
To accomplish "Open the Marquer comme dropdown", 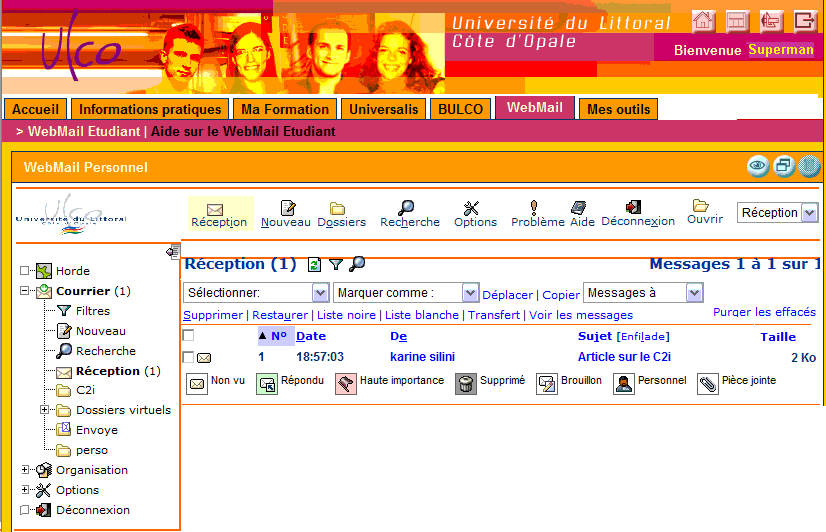I will (x=406, y=292).
